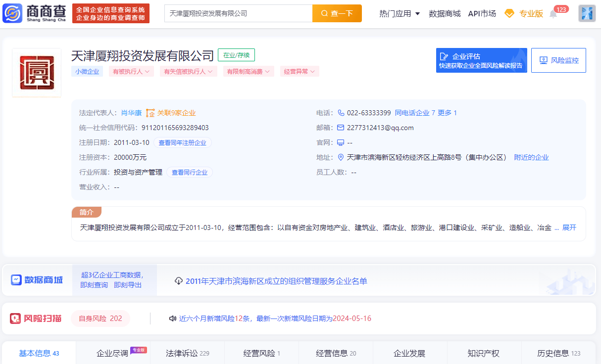Open legal representative 肖华康 link
The height and width of the screenshot is (364, 601).
pos(131,113)
